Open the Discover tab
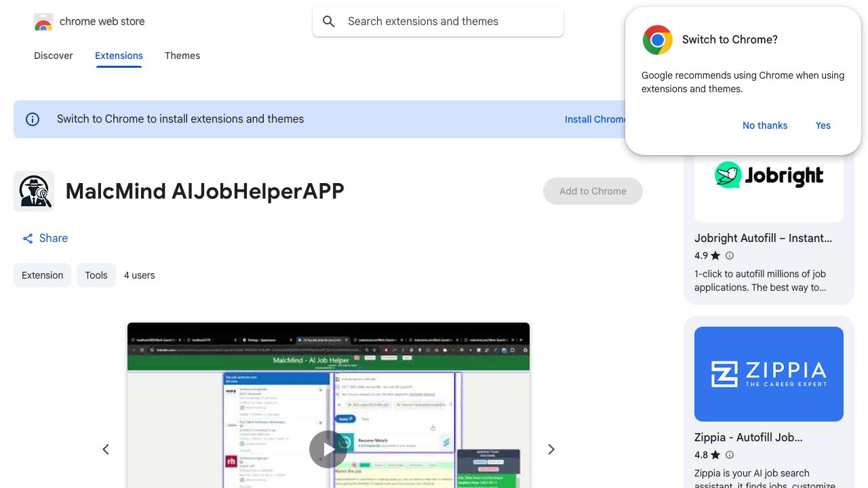Viewport: 868px width, 488px height. pos(54,56)
